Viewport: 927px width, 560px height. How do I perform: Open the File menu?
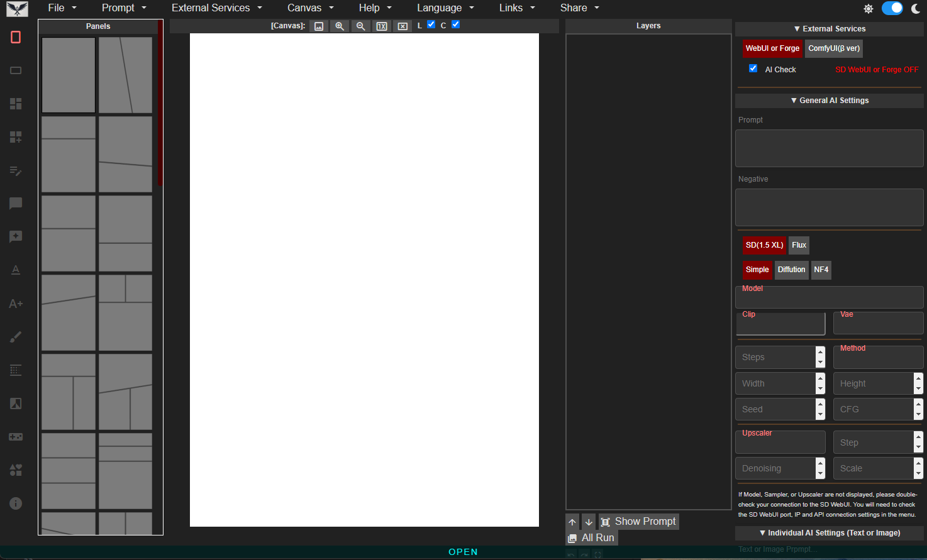62,8
